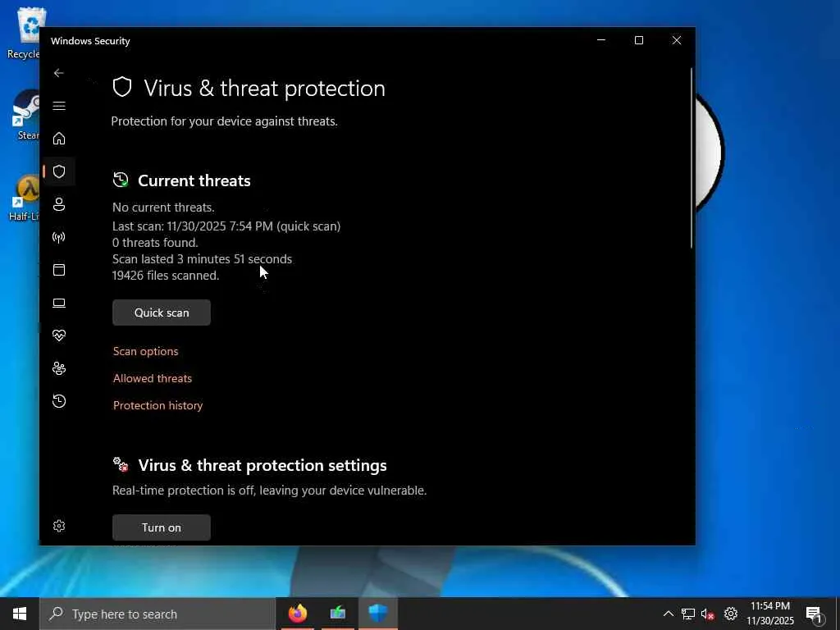The height and width of the screenshot is (630, 840).
Task: Select Virus & threat protection shield icon in sidebar
Action: pyautogui.click(x=59, y=171)
